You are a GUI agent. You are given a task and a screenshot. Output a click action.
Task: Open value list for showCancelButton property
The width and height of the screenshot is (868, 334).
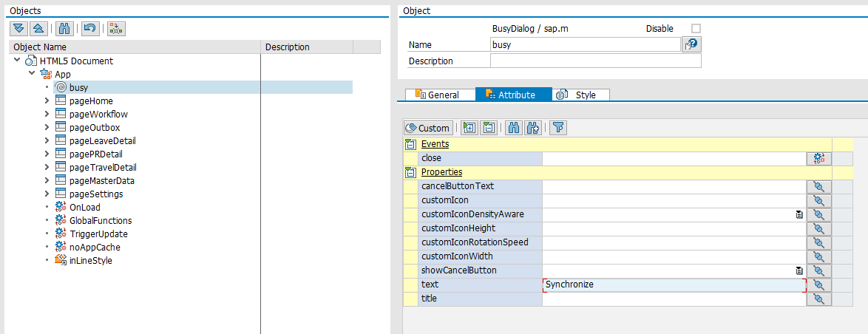coord(799,271)
